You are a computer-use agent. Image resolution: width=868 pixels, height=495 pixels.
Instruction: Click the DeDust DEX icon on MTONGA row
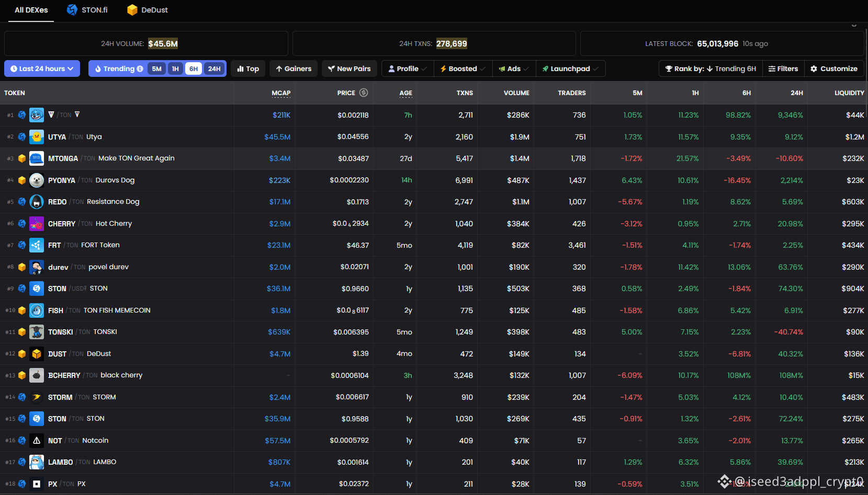22,158
